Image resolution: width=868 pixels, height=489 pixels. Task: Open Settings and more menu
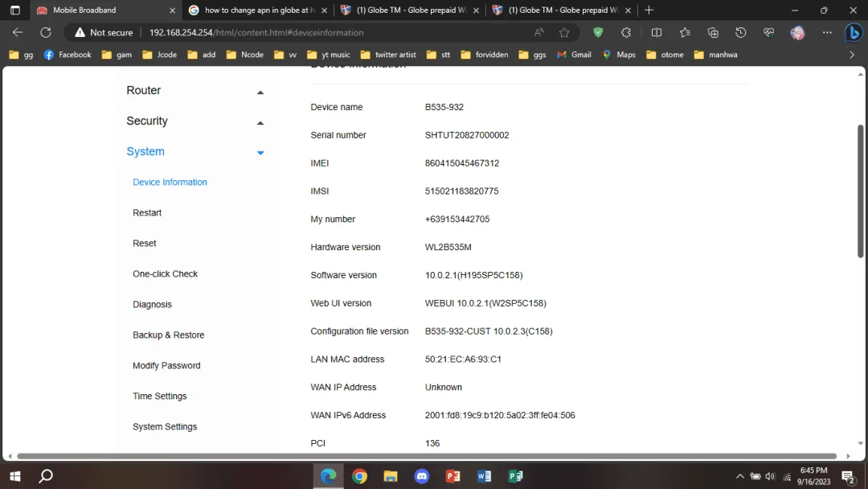click(x=827, y=33)
